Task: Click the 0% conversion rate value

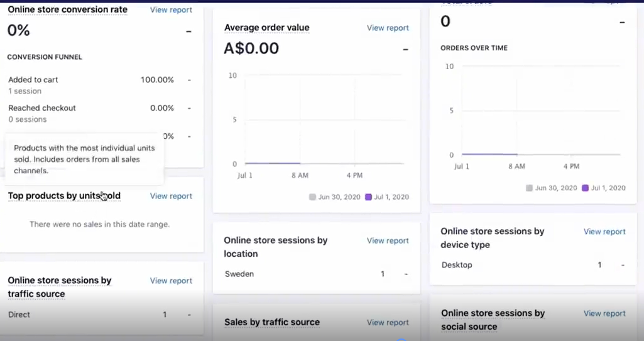Action: [18, 30]
